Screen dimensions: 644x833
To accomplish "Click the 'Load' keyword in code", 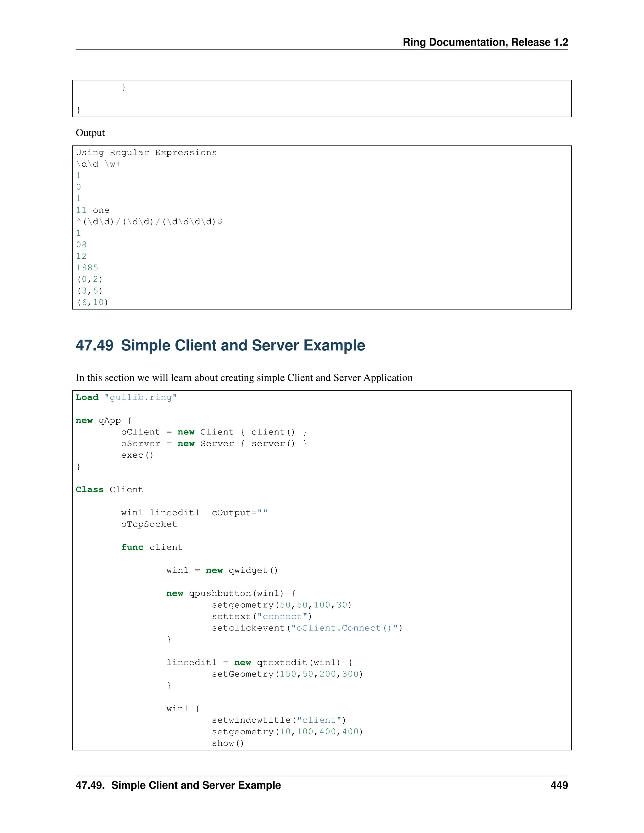I will 87,397.
